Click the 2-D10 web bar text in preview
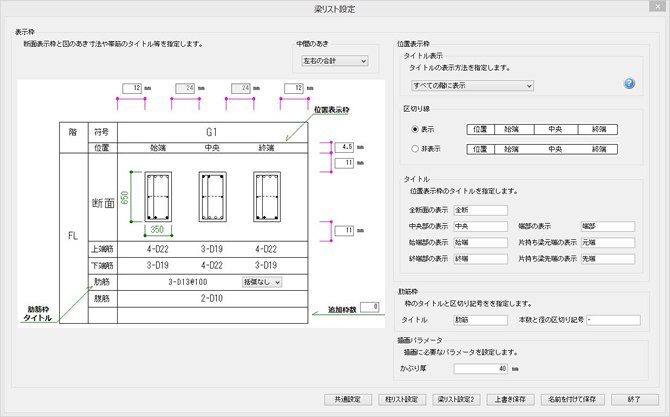This screenshot has height=417, width=670. click(212, 298)
